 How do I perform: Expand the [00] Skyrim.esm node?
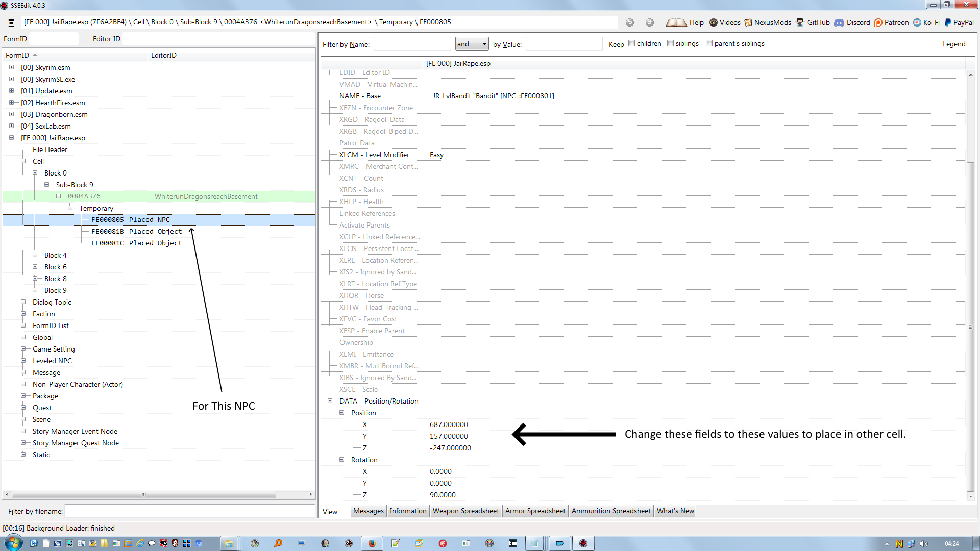click(x=11, y=67)
